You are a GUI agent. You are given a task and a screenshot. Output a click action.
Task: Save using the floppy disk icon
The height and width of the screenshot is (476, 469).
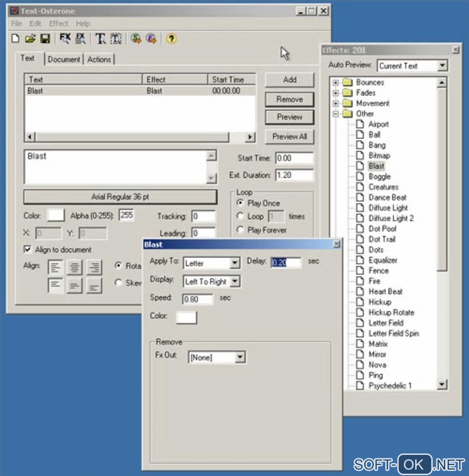point(45,39)
